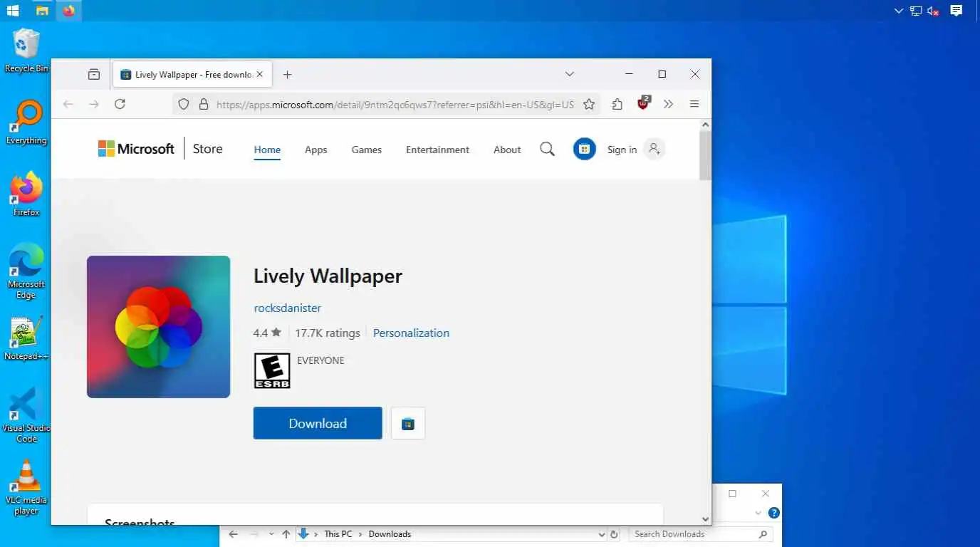Click Sign in on Microsoft Store
980x547 pixels.
tap(622, 150)
